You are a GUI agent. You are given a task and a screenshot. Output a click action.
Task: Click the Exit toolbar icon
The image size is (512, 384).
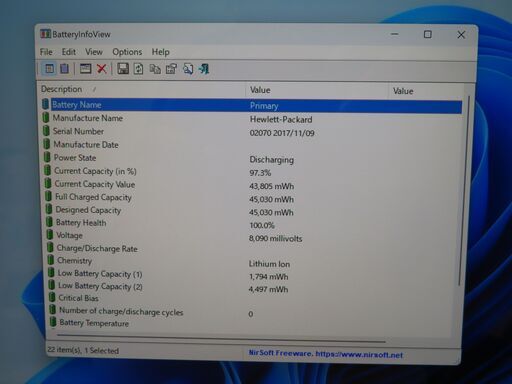204,69
